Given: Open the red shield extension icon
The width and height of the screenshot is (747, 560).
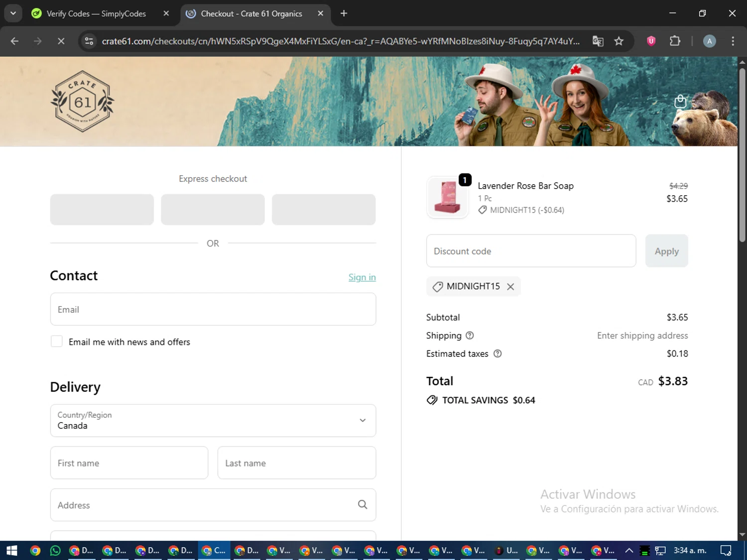Looking at the screenshot, I should (x=651, y=41).
